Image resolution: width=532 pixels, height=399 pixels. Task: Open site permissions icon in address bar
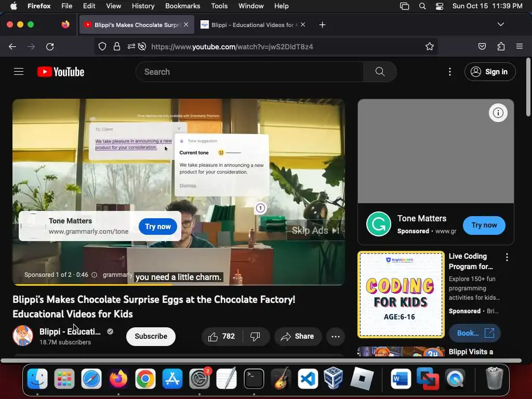click(131, 46)
